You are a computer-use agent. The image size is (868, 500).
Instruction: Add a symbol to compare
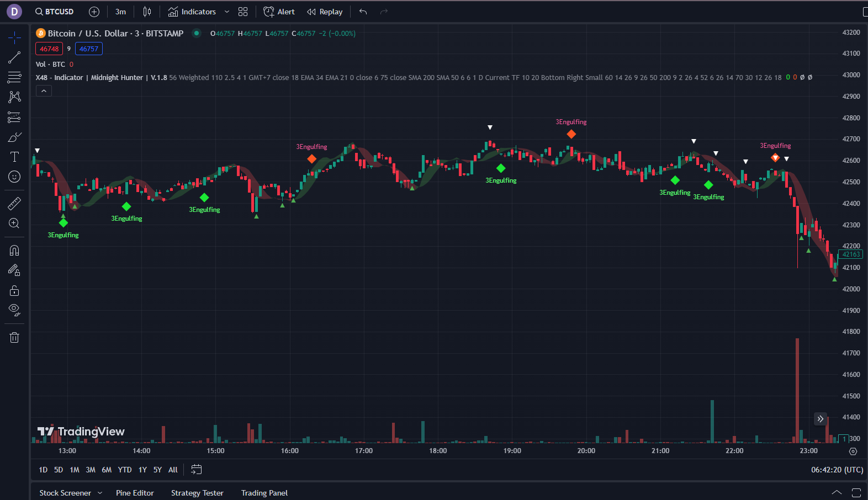coord(94,12)
